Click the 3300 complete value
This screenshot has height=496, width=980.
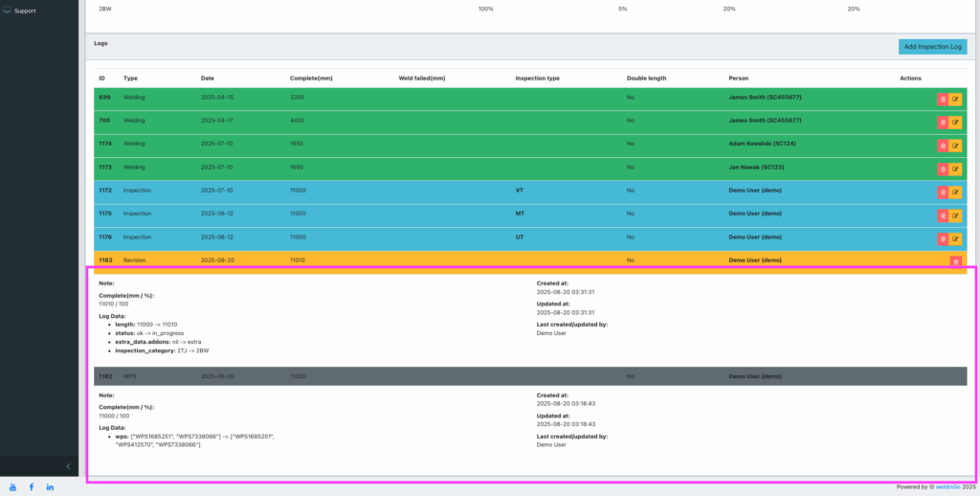pyautogui.click(x=297, y=98)
